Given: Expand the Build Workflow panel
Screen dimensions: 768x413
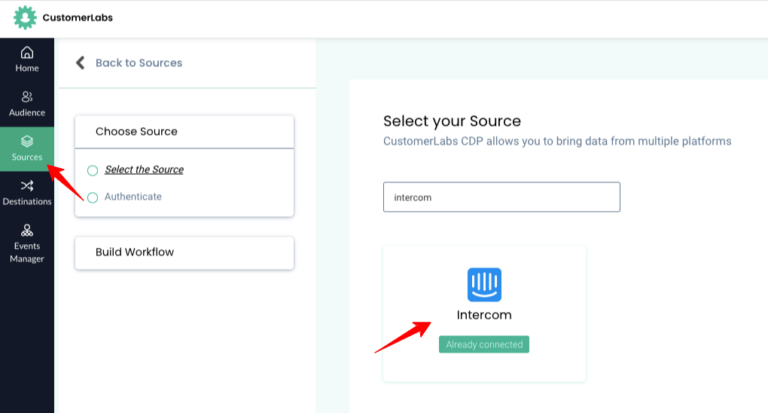Looking at the screenshot, I should pos(184,253).
